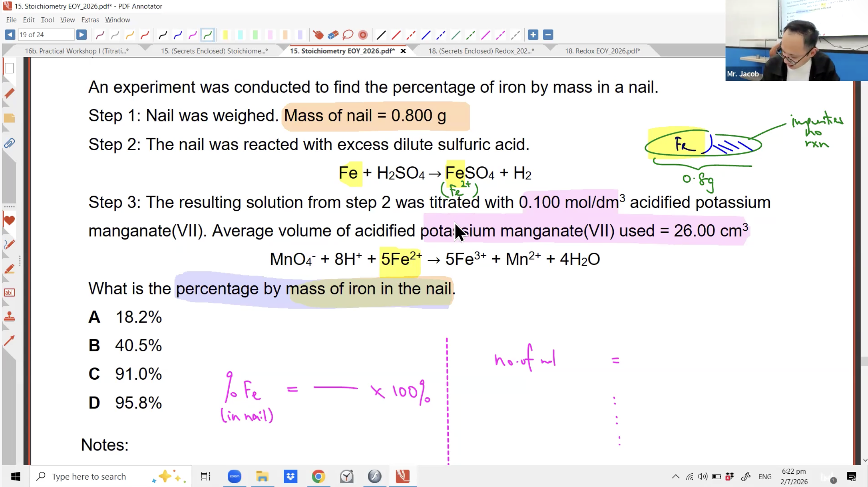Viewport: 868px width, 487px height.
Task: Select the blue pen preset
Action: 178,35
